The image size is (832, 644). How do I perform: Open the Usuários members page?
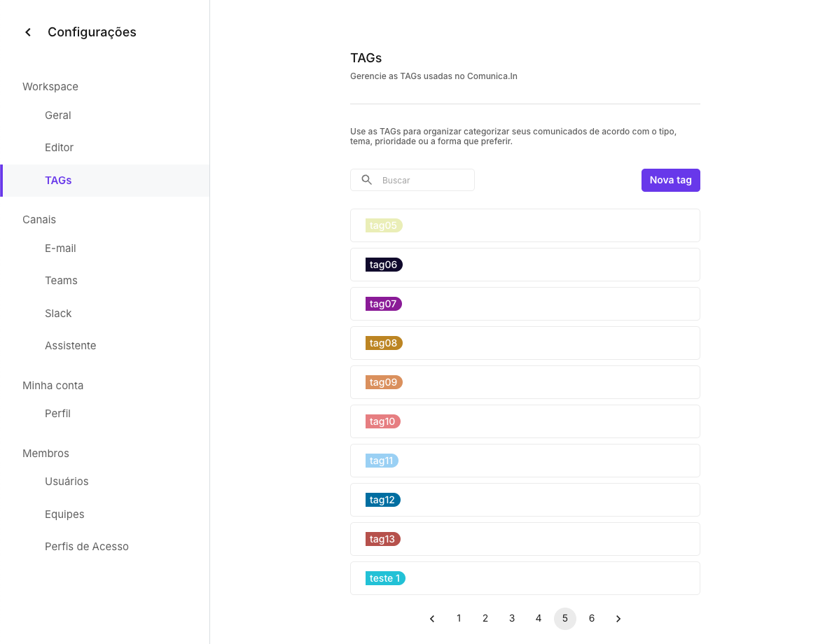(x=67, y=482)
